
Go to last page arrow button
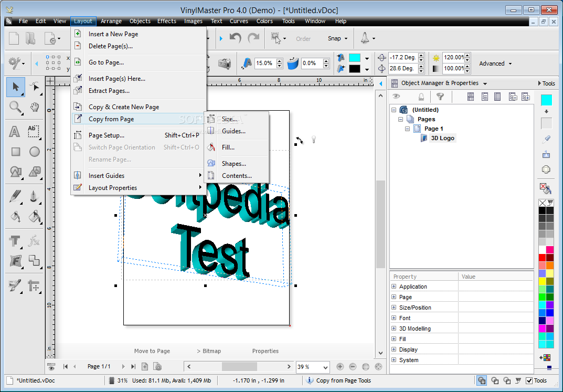coord(133,366)
